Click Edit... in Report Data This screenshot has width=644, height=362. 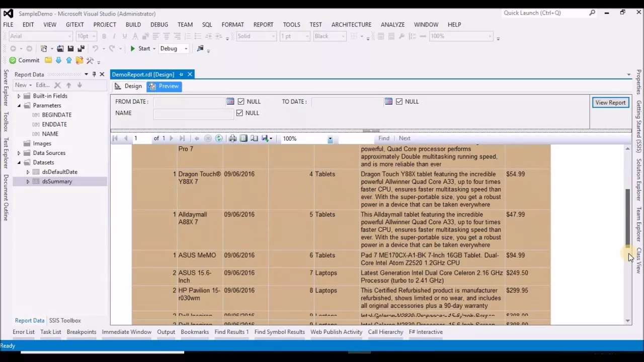click(x=43, y=85)
